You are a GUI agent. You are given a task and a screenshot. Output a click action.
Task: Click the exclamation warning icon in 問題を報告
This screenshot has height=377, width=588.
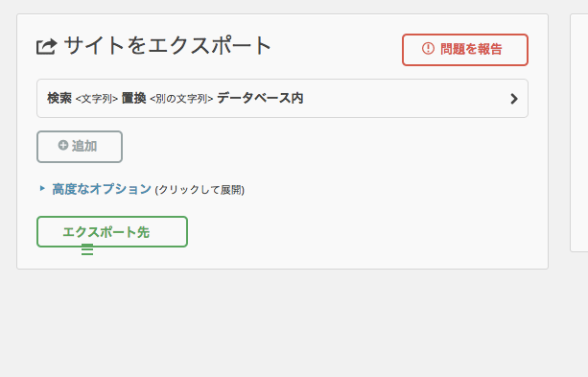tap(428, 48)
